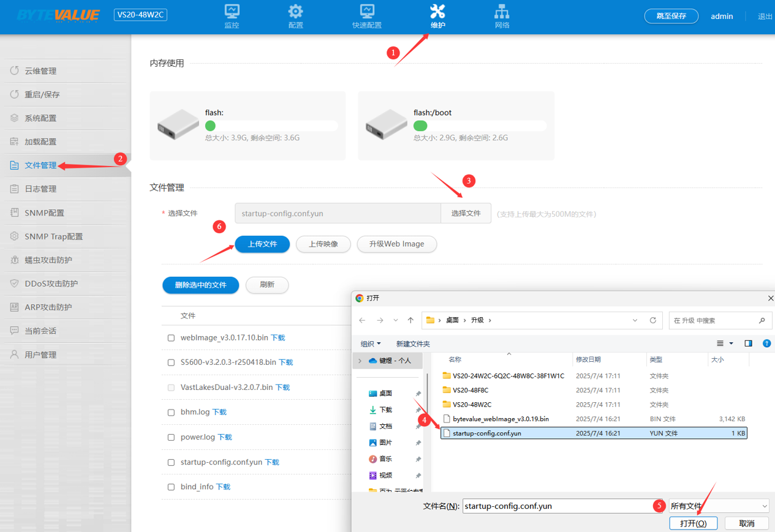
Task: Click the 上传文件 upload button
Action: tap(262, 244)
